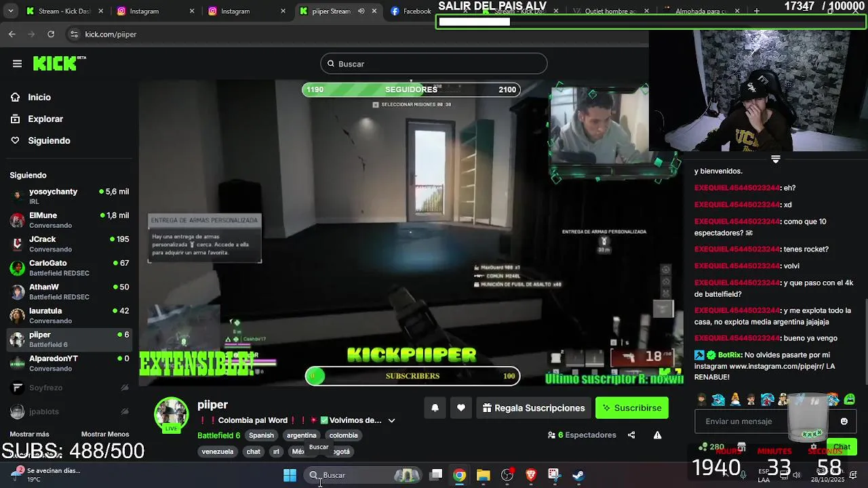Open ElMune channel in following list
Image resolution: width=868 pixels, height=488 pixels.
click(x=69, y=220)
